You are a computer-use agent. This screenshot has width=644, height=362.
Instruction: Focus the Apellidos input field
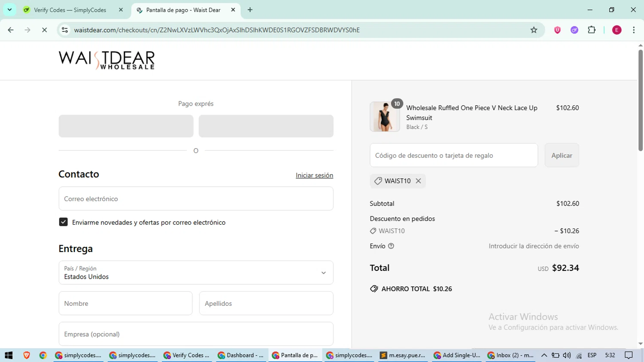tap(266, 303)
